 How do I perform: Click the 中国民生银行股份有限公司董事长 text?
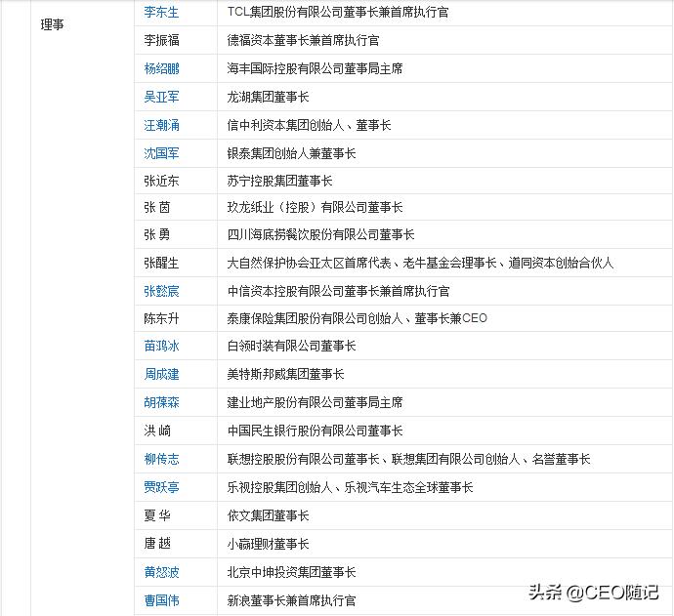(315, 431)
